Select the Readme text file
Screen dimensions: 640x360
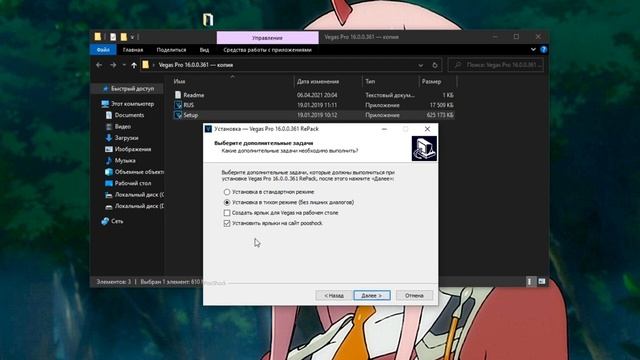pyautogui.click(x=313, y=95)
